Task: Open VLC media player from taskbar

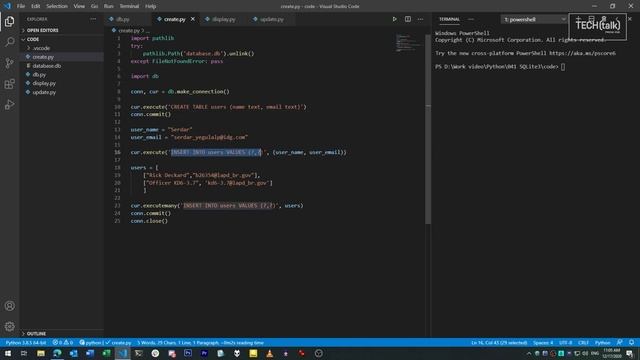Action: [269, 353]
